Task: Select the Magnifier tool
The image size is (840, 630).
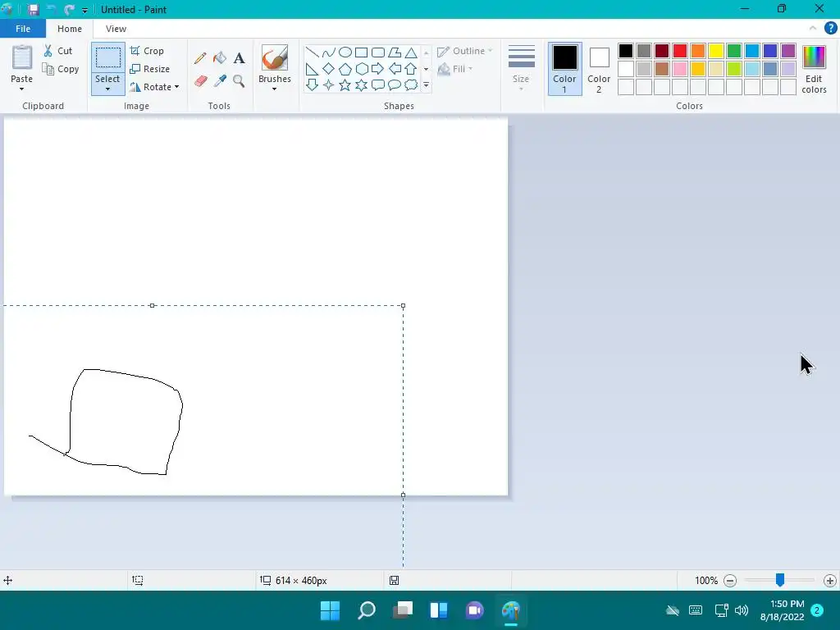Action: pyautogui.click(x=239, y=81)
